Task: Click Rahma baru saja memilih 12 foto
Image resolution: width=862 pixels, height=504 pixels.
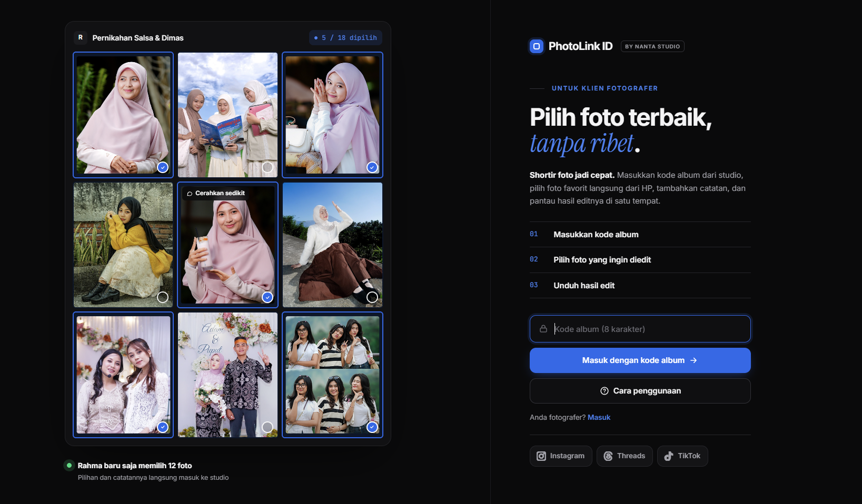Action: point(135,466)
